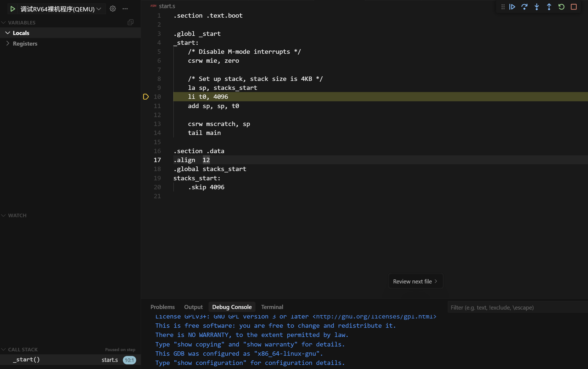Viewport: 588px width, 369px height.
Task: Step over the current instruction
Action: coord(525,7)
